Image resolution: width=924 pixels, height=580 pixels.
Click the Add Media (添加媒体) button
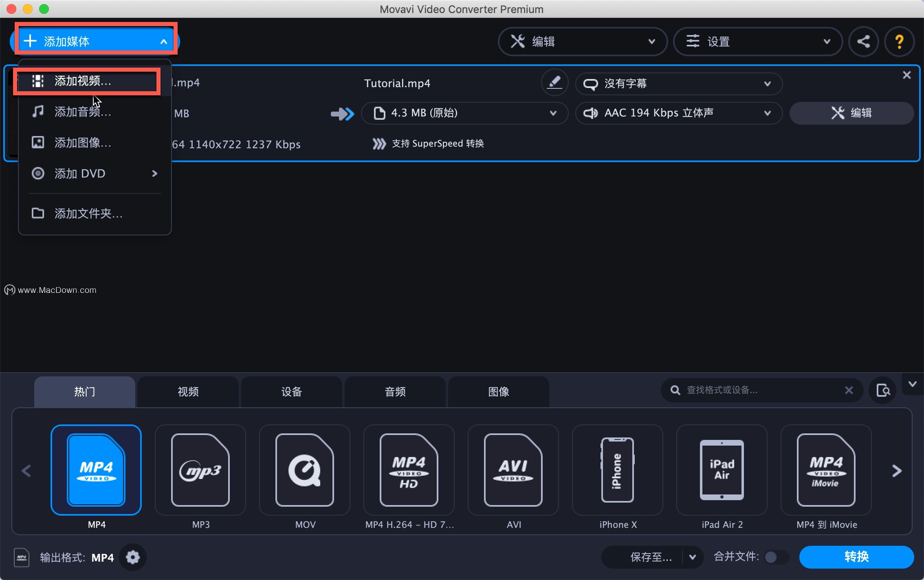pyautogui.click(x=95, y=41)
